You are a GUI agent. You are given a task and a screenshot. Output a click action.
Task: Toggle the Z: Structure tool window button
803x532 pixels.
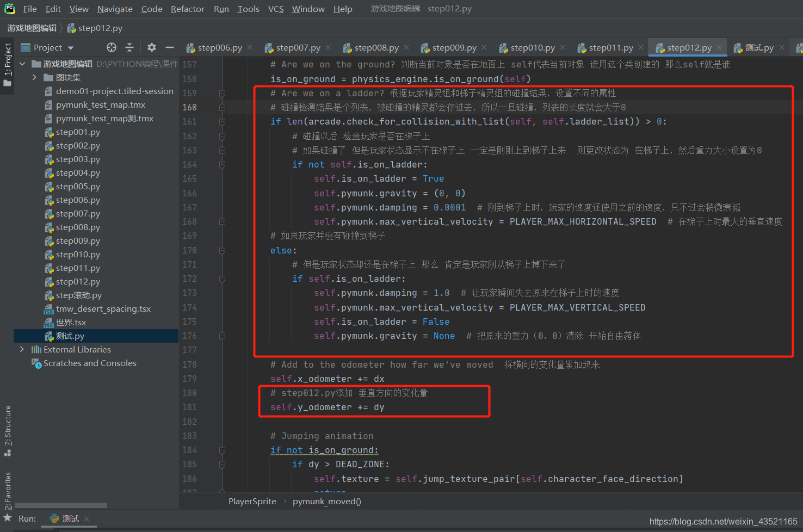coord(7,431)
